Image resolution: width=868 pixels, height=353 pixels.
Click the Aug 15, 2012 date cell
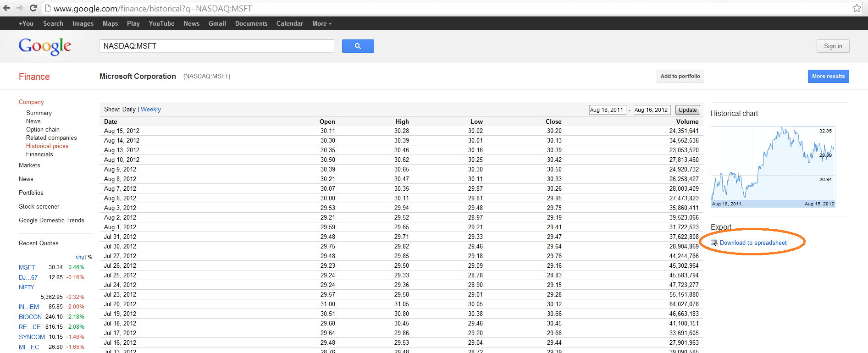tap(122, 131)
